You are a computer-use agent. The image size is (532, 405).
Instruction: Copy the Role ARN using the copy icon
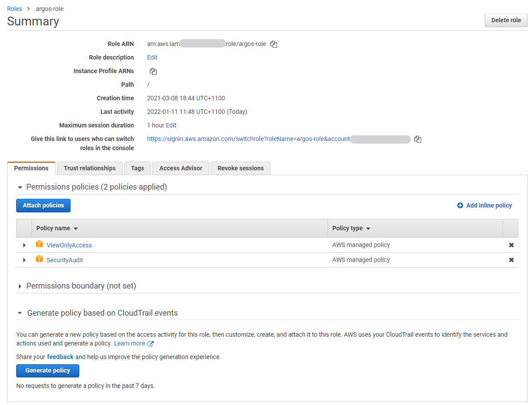tap(274, 44)
